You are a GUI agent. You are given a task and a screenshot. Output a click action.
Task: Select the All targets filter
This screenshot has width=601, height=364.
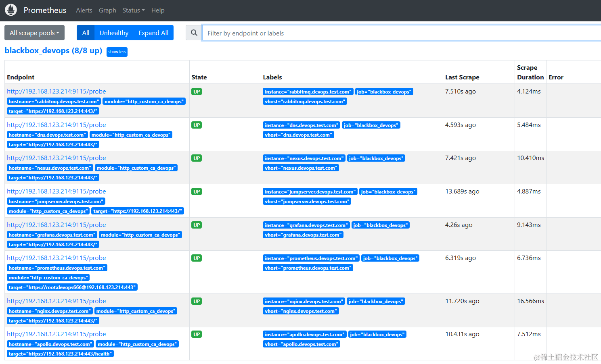[86, 33]
